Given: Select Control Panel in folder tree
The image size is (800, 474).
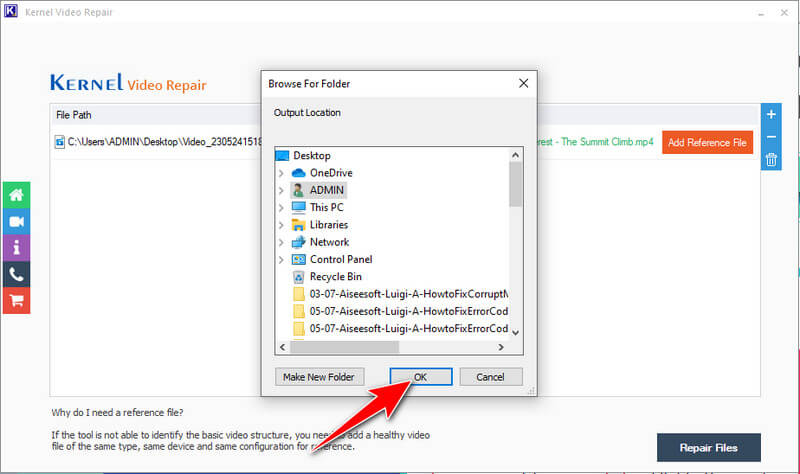Looking at the screenshot, I should (340, 259).
